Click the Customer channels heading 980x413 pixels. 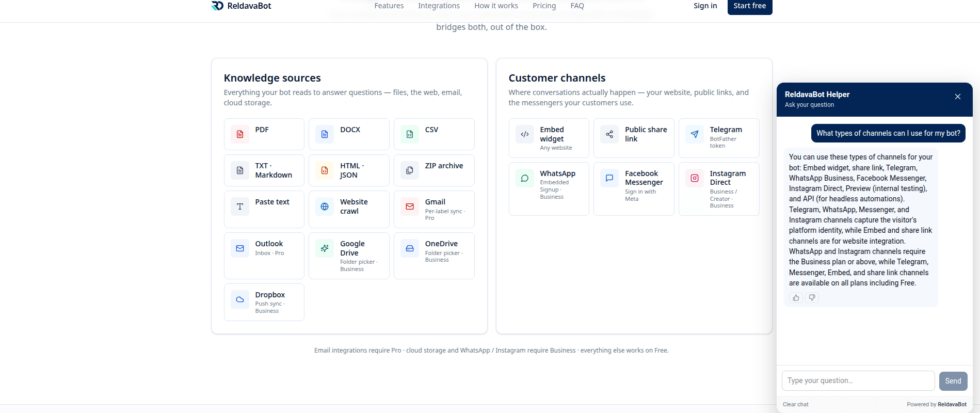click(x=557, y=78)
